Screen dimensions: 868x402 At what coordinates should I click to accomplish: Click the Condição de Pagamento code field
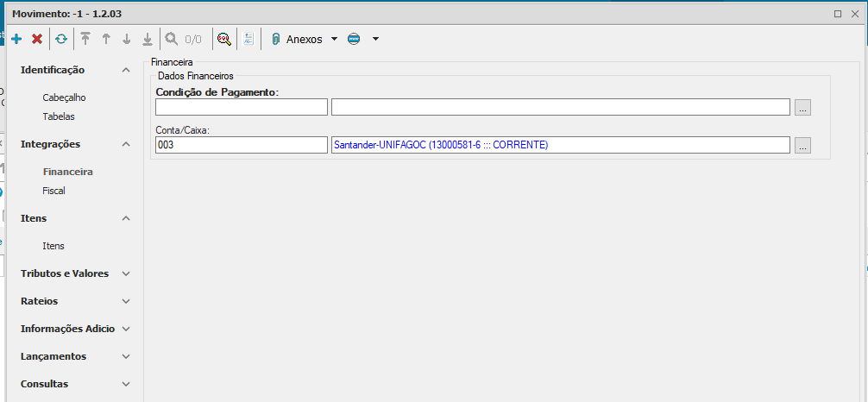point(241,107)
